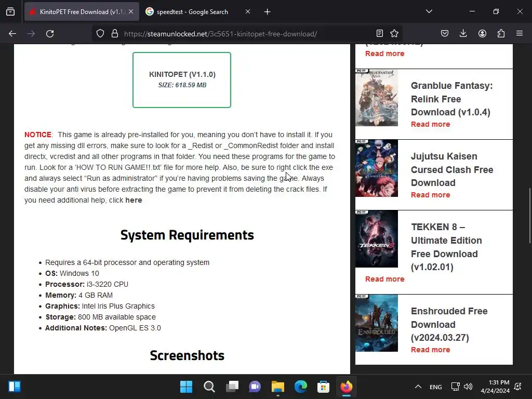Viewport: 532px width, 399px height.
Task: Open taskbar Search
Action: (x=209, y=387)
